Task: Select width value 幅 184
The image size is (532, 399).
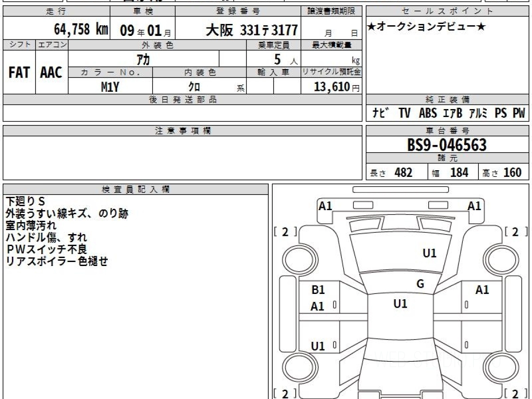Action: pos(450,172)
